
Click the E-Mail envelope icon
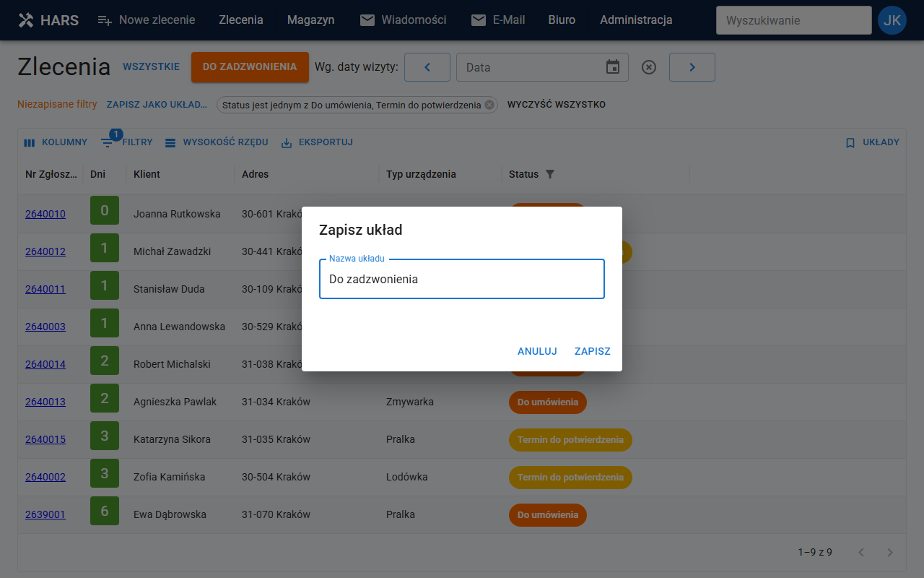[x=479, y=20]
